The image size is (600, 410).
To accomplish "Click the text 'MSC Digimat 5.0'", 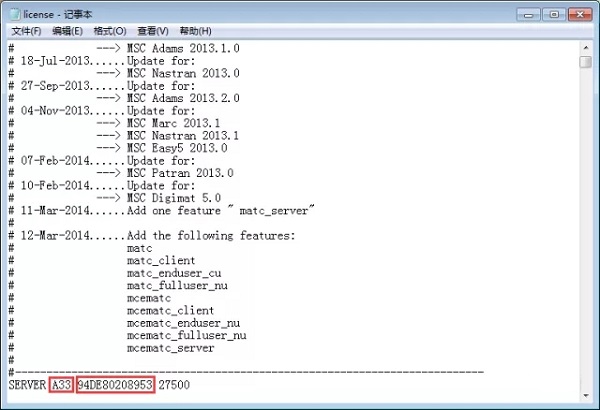I will [x=174, y=198].
